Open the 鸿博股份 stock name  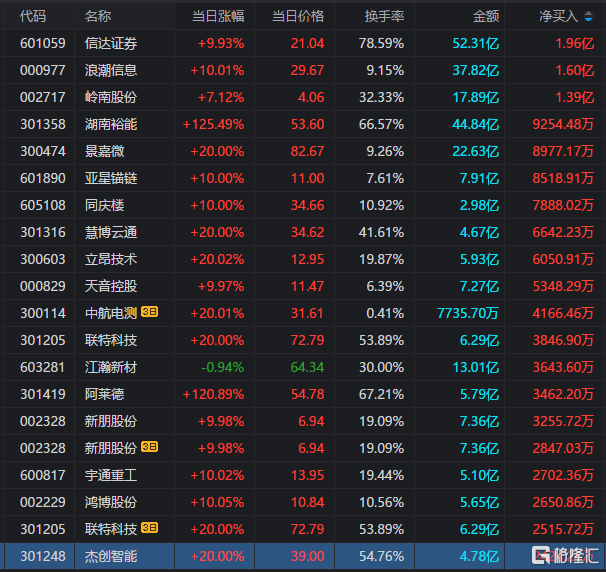click(x=111, y=502)
